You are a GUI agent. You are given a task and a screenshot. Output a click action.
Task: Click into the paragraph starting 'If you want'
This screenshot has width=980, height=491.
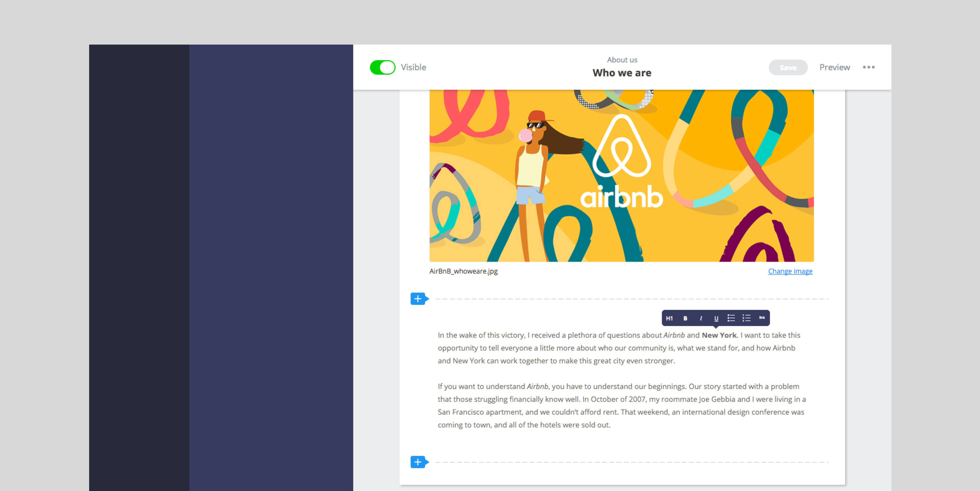[x=622, y=405]
